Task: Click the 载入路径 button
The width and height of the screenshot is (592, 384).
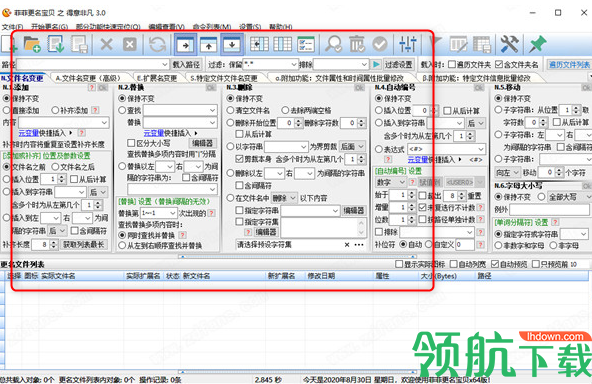Action: pos(186,65)
